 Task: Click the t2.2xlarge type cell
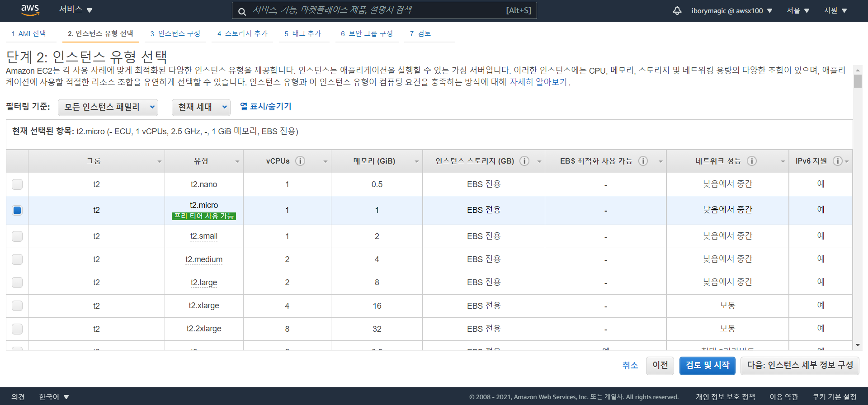(204, 329)
